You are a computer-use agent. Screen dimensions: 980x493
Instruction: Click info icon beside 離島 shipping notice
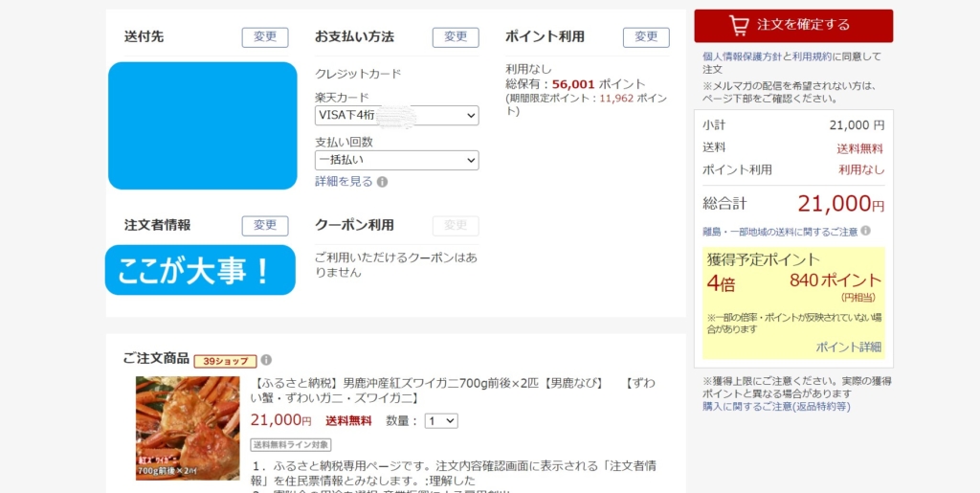865,232
